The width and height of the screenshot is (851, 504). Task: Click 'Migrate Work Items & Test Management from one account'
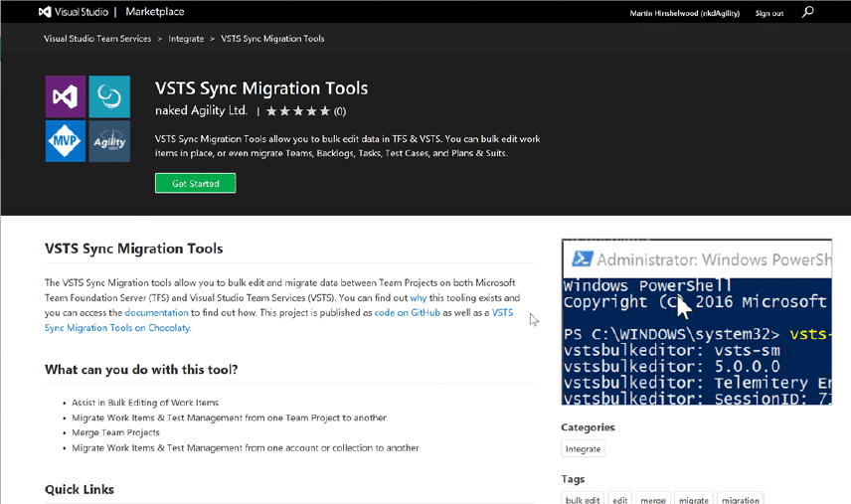246,448
